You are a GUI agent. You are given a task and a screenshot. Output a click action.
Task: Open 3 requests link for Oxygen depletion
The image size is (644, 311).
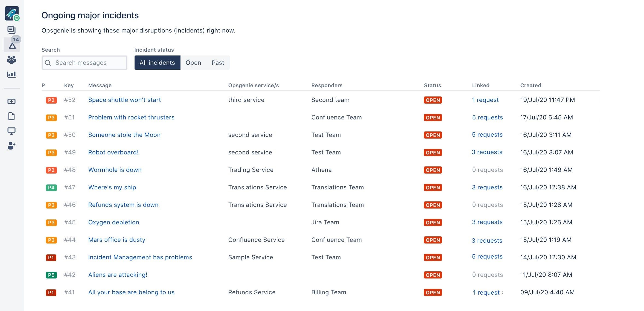pos(487,222)
